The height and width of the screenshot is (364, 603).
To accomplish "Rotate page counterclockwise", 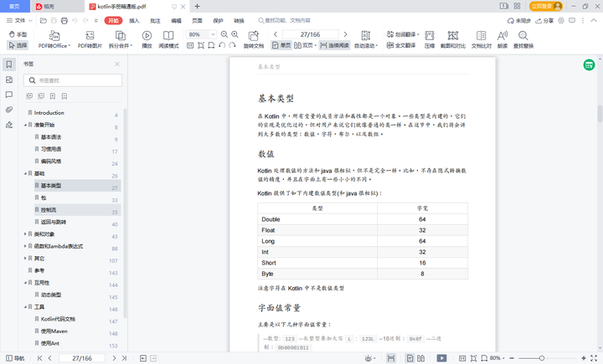I will coord(222,45).
